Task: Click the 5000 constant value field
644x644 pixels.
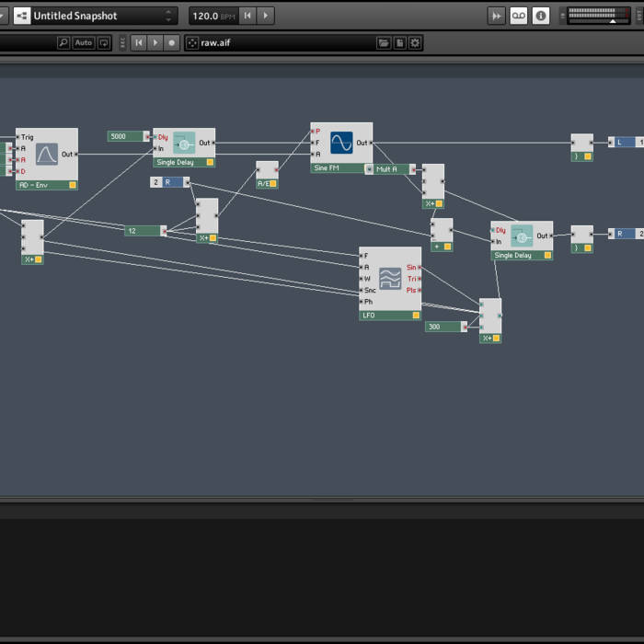Action: click(x=126, y=136)
